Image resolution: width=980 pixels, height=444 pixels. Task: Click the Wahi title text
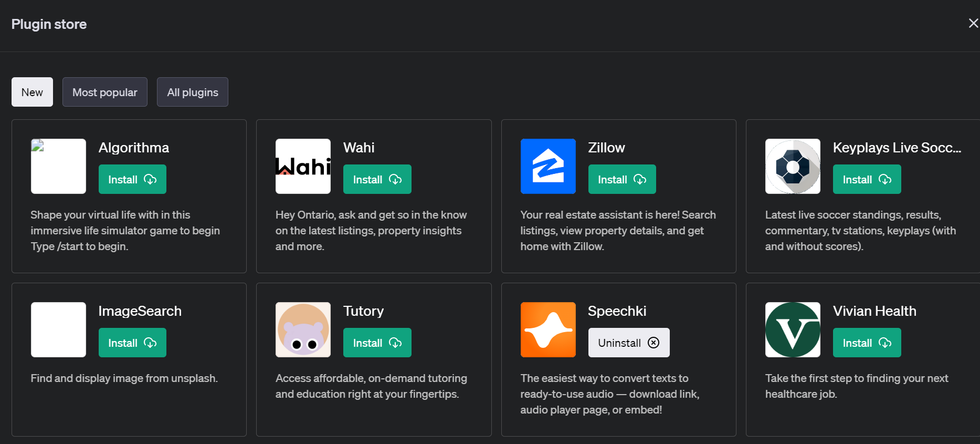[359, 148]
